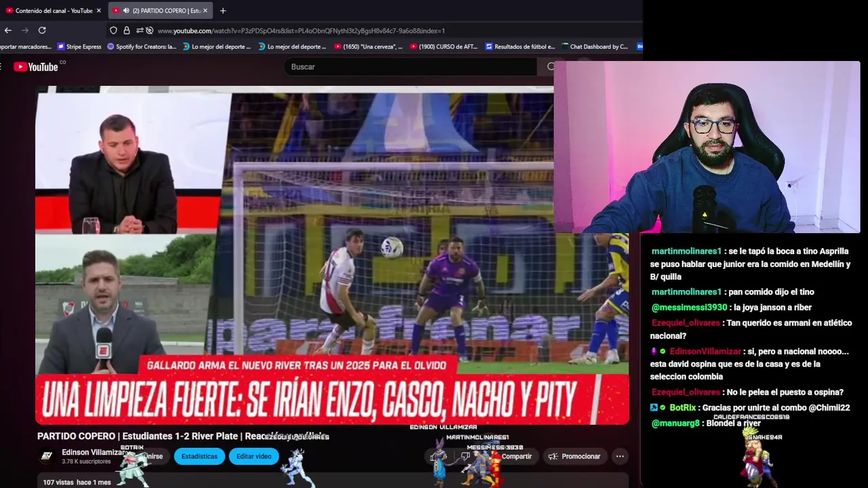Click the '107 vistas hace 1 mes' text
This screenshot has height=488, width=868.
coord(77,483)
